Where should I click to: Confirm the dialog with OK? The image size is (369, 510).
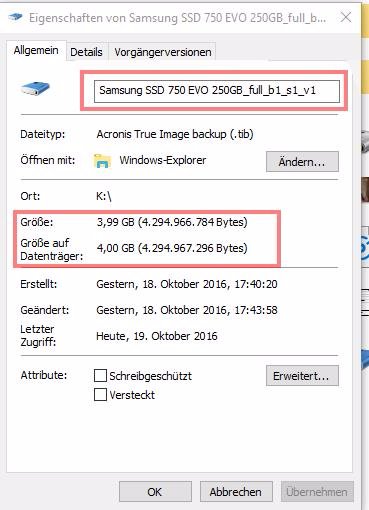[x=155, y=491]
